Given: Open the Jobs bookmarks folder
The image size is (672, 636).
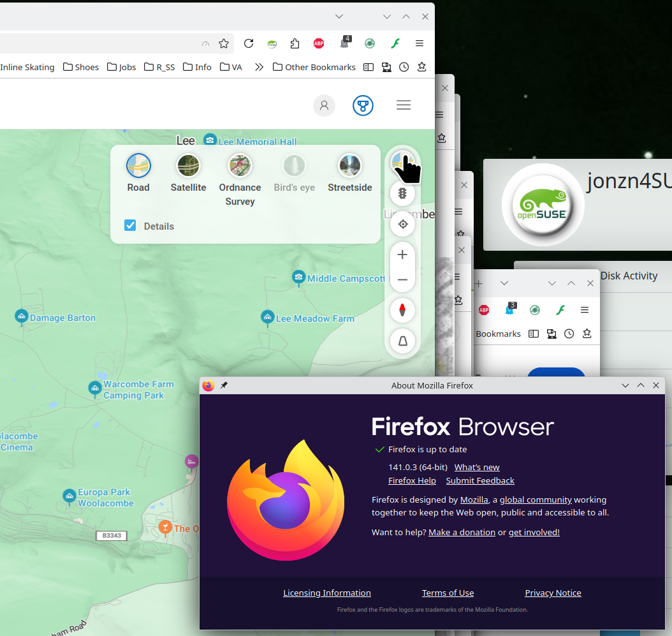Looking at the screenshot, I should (122, 67).
